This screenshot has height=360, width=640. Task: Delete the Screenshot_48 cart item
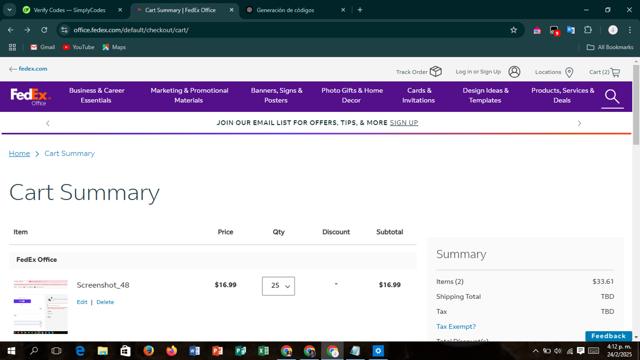click(105, 302)
